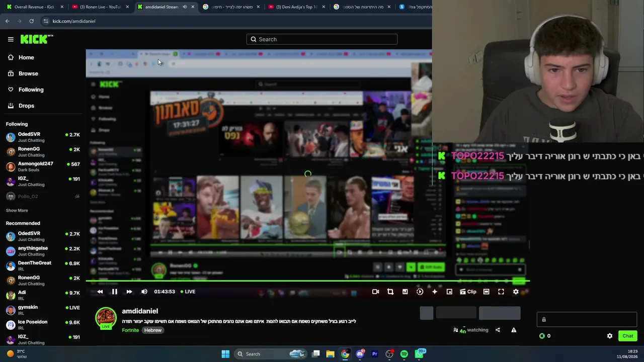Click the camera icon in player controls

(375, 292)
